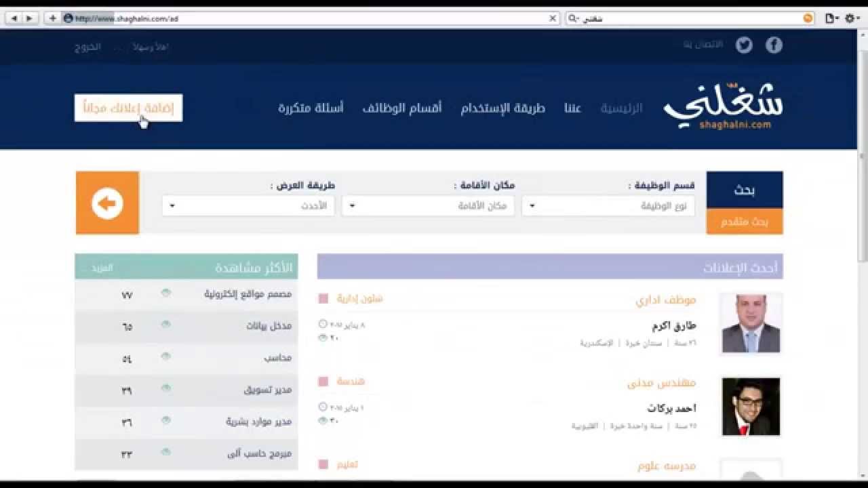Open the مكان الأقامة location dropdown
The height and width of the screenshot is (488, 868).
[428, 206]
